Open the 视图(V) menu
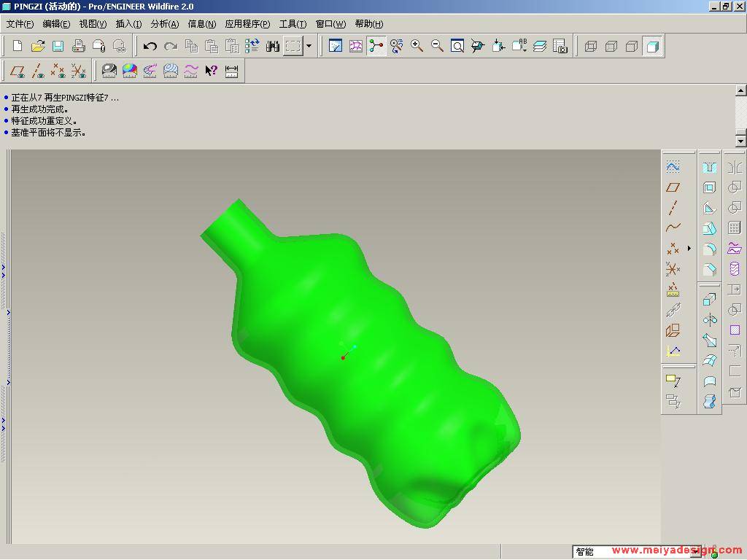This screenshot has width=747, height=560. pos(93,24)
